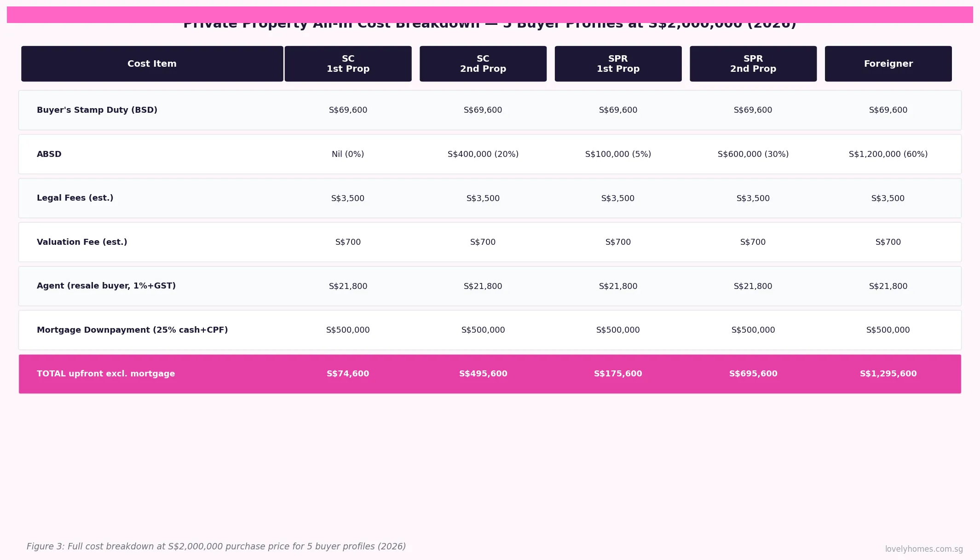The height and width of the screenshot is (560, 980).
Task: Click Agent S$21,800 under SC 1st Prop
Action: pos(348,286)
